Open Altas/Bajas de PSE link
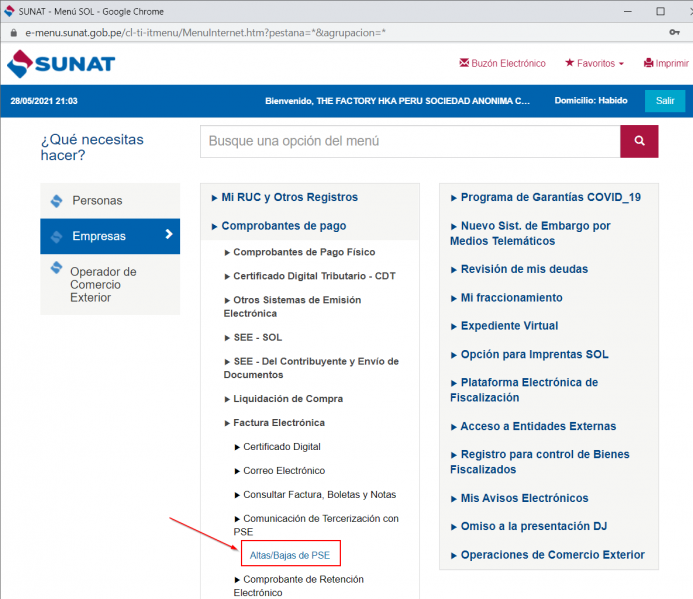 tap(290, 555)
